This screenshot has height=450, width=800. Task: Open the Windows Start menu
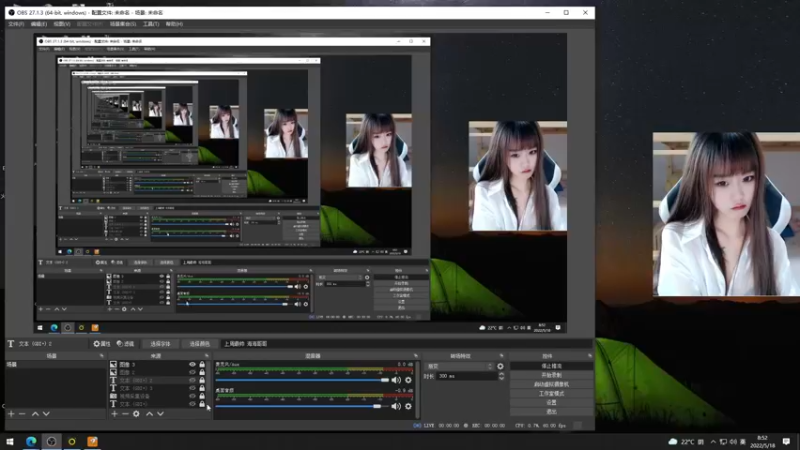coord(10,441)
